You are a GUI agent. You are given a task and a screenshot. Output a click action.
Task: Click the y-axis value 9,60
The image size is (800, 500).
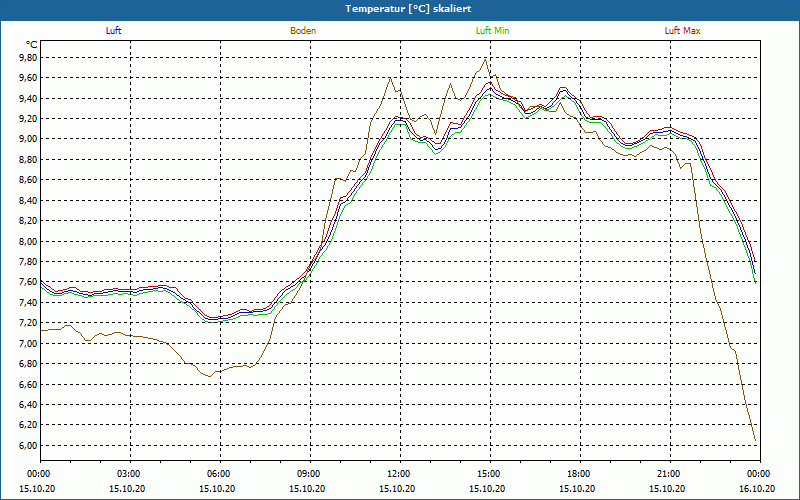(x=28, y=78)
